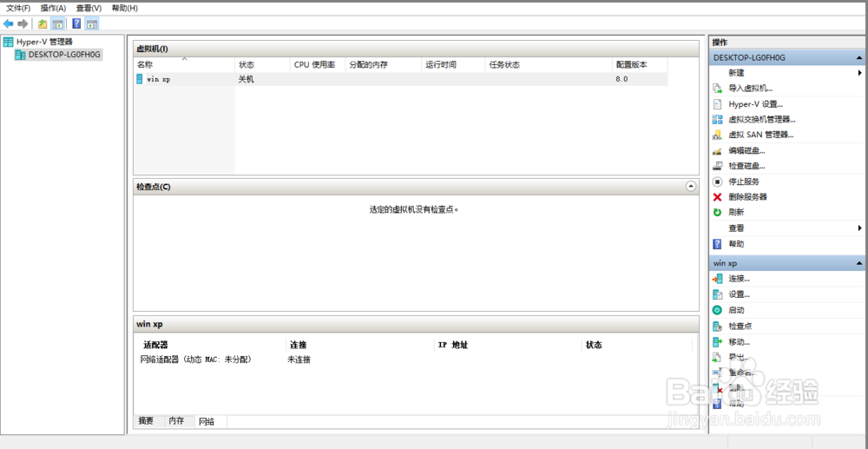The width and height of the screenshot is (868, 449).
Task: Click the 关机 status cell
Action: click(247, 79)
